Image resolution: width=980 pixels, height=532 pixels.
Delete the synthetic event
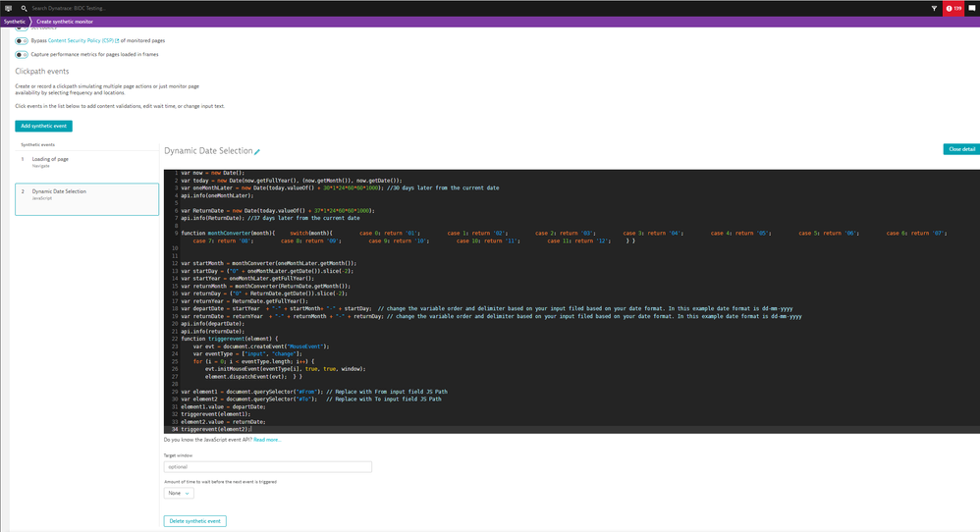[x=194, y=521]
